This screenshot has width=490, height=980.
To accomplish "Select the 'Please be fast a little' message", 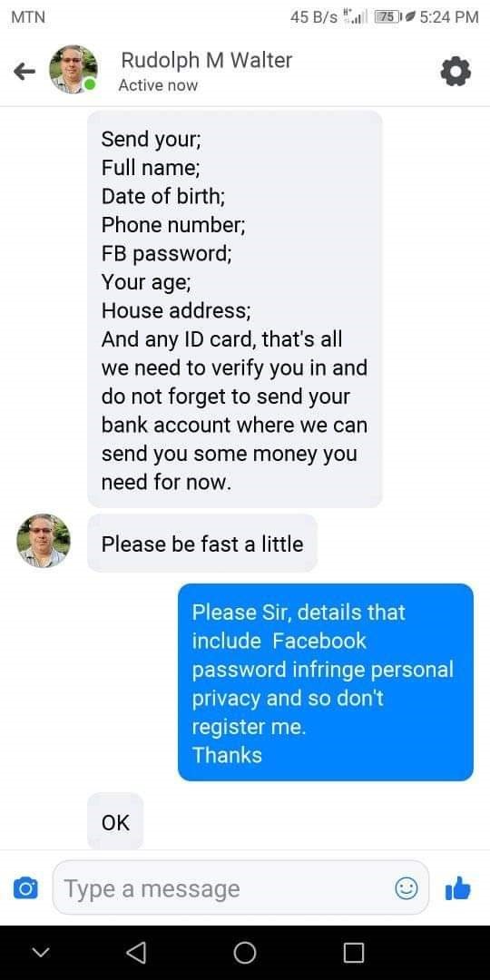I will coord(201,544).
